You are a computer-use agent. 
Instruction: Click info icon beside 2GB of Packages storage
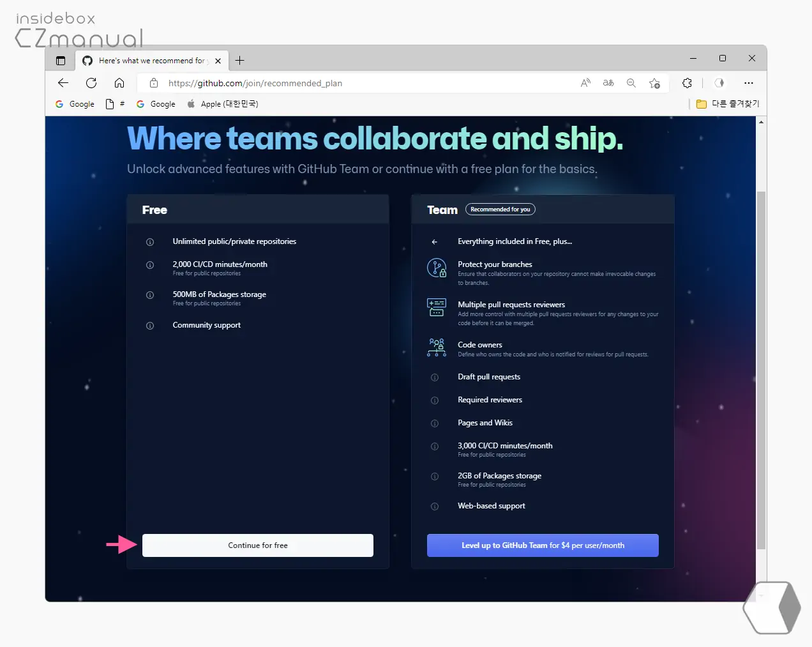point(435,476)
